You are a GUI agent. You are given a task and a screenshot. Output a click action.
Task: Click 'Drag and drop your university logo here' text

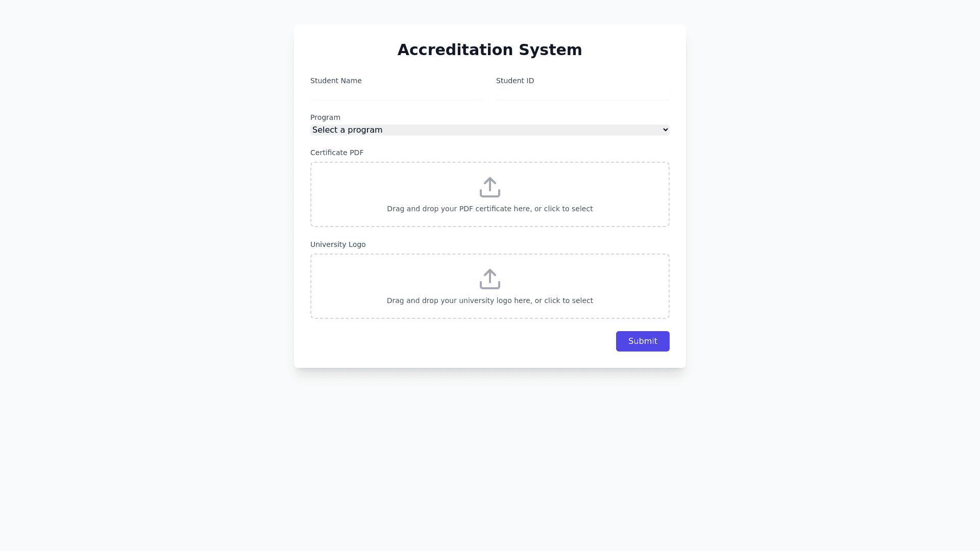coord(459,300)
